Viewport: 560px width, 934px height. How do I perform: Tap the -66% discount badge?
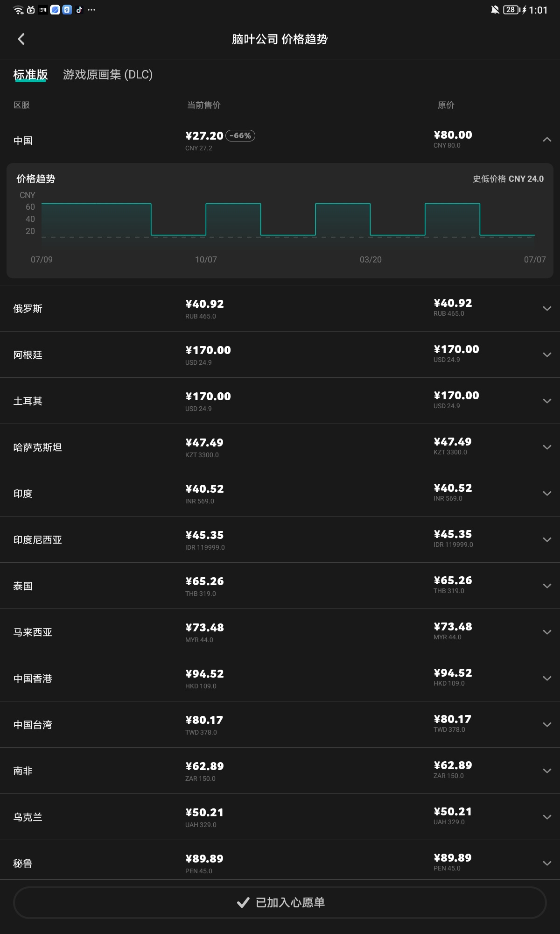[240, 136]
